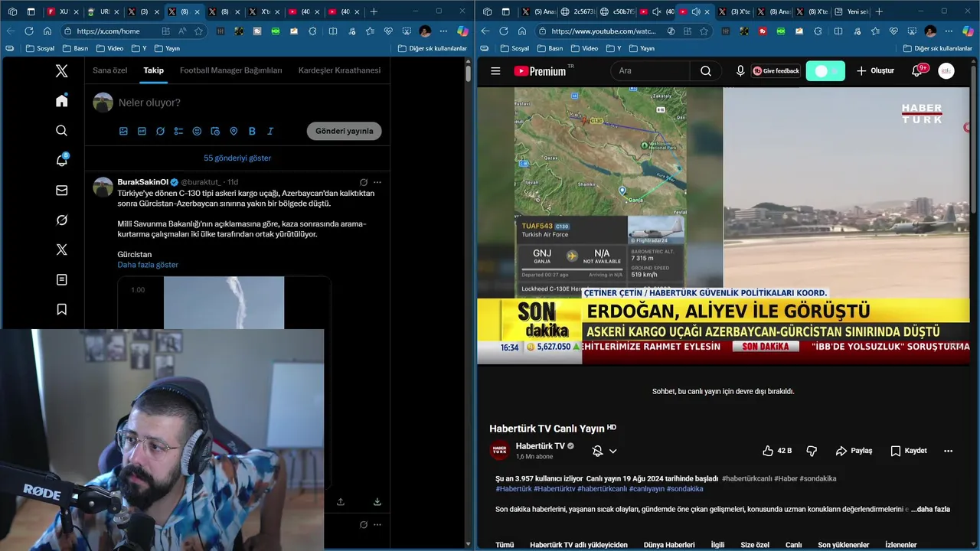The height and width of the screenshot is (551, 980).
Task: Save video with Kaydet button
Action: (x=909, y=451)
